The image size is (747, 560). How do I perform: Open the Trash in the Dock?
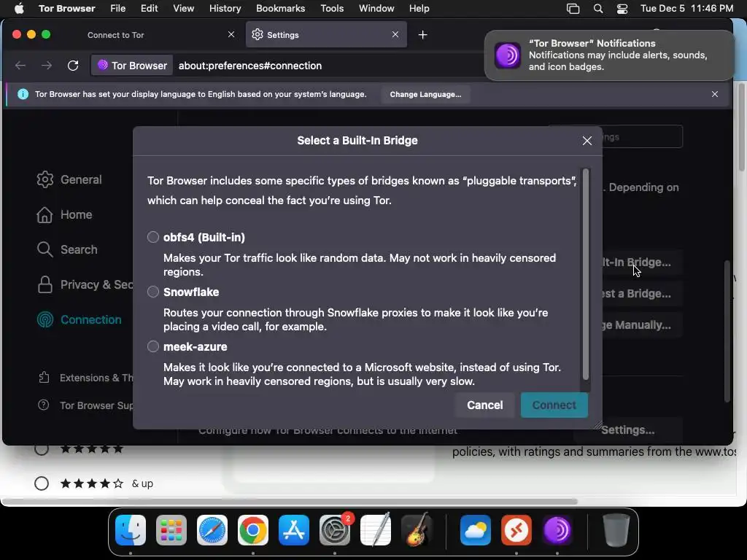pyautogui.click(x=616, y=530)
